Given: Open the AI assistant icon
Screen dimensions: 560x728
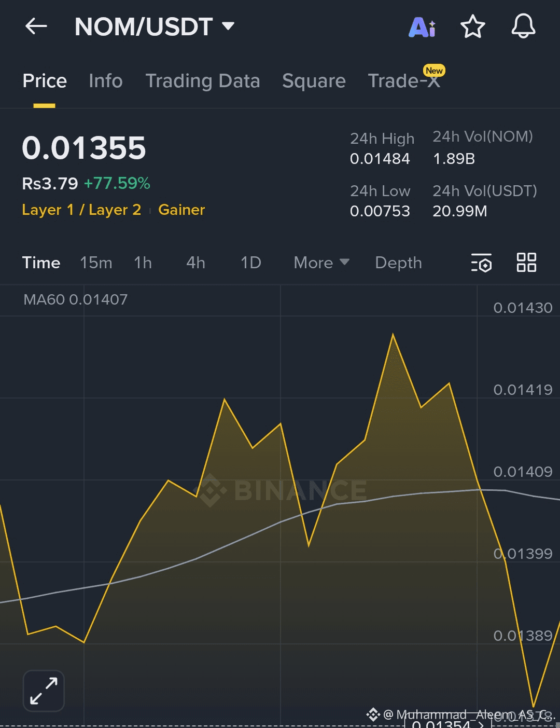Looking at the screenshot, I should (x=422, y=27).
